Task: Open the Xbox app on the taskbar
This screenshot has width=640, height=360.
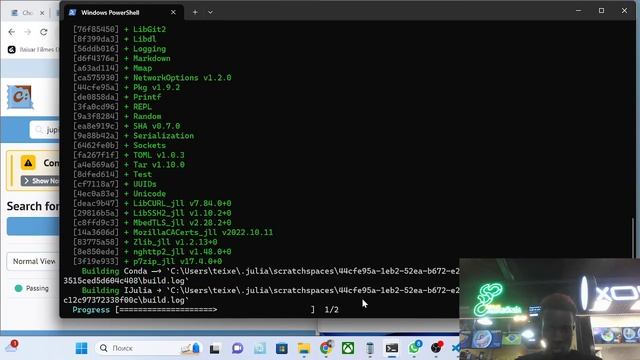Action: pos(348,348)
